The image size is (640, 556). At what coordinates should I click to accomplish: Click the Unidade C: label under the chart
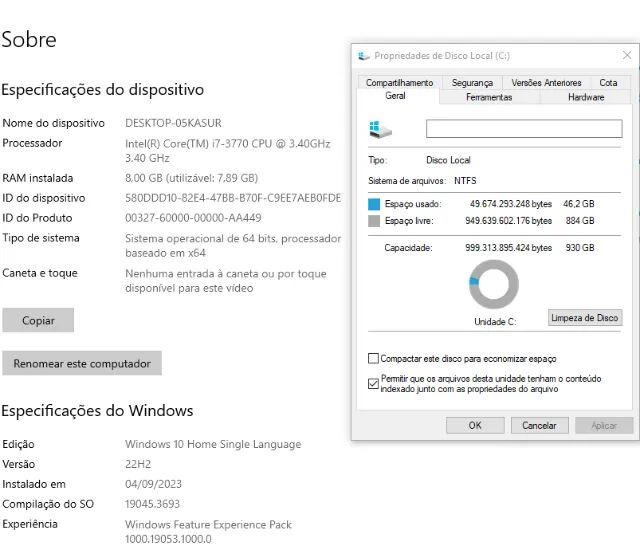[495, 322]
